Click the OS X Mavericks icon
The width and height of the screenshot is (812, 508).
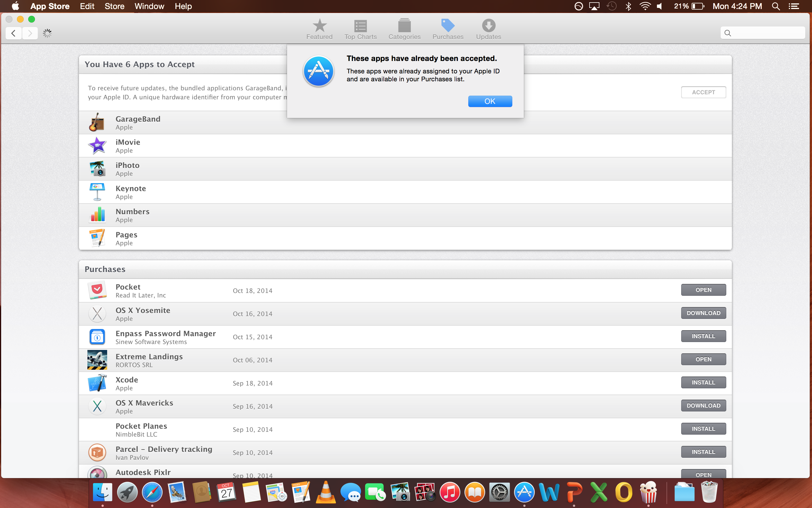97,406
